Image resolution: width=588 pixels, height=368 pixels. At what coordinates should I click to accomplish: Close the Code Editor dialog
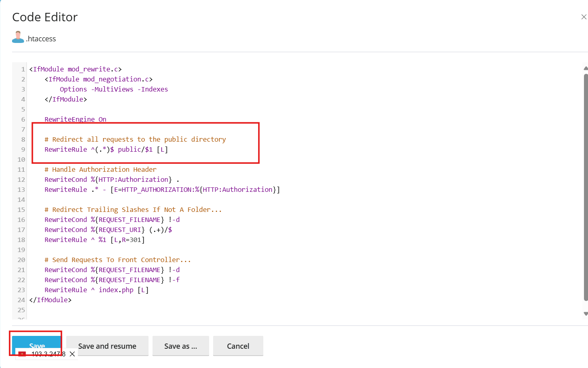(584, 17)
